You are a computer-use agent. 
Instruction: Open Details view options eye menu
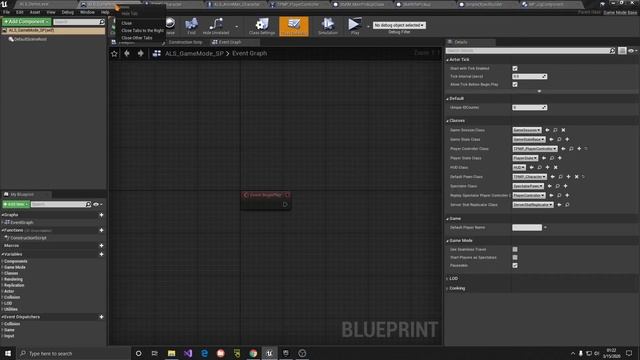pyautogui.click(x=633, y=51)
